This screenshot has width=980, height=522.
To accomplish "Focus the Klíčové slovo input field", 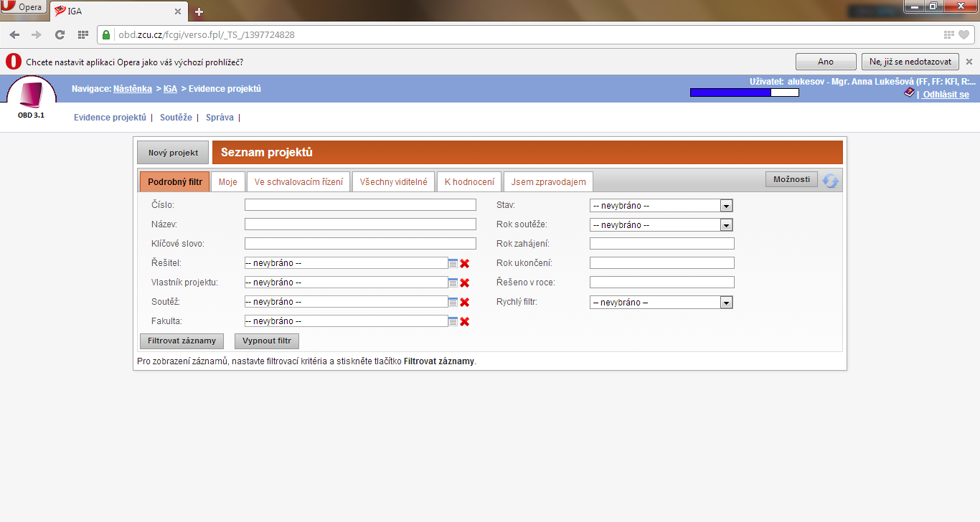I will [360, 244].
